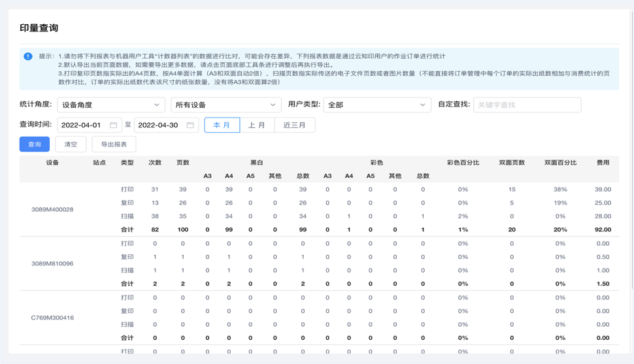Select device C769M300416 in the table
This screenshot has height=364, width=634.
coord(52,318)
